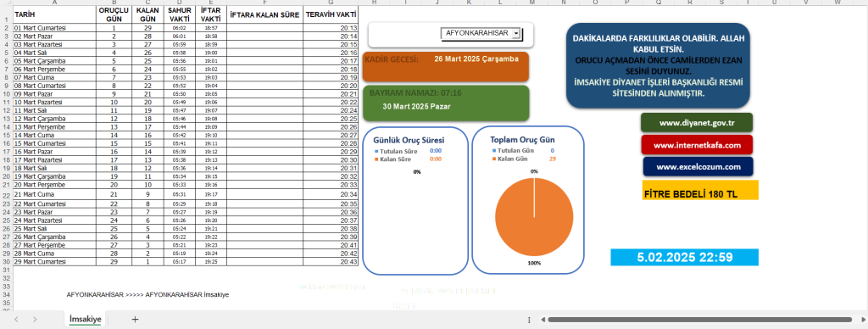
Task: Go to previous sheet arrow
Action: point(17,319)
